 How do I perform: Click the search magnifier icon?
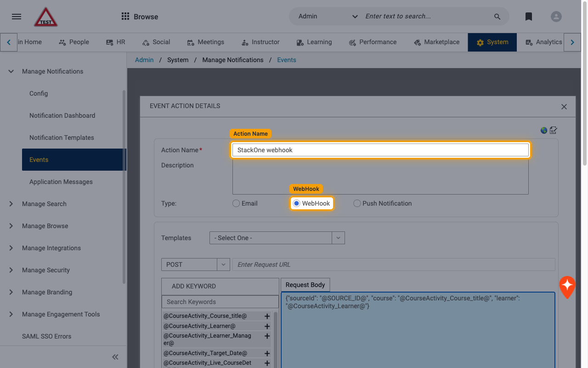(x=497, y=17)
